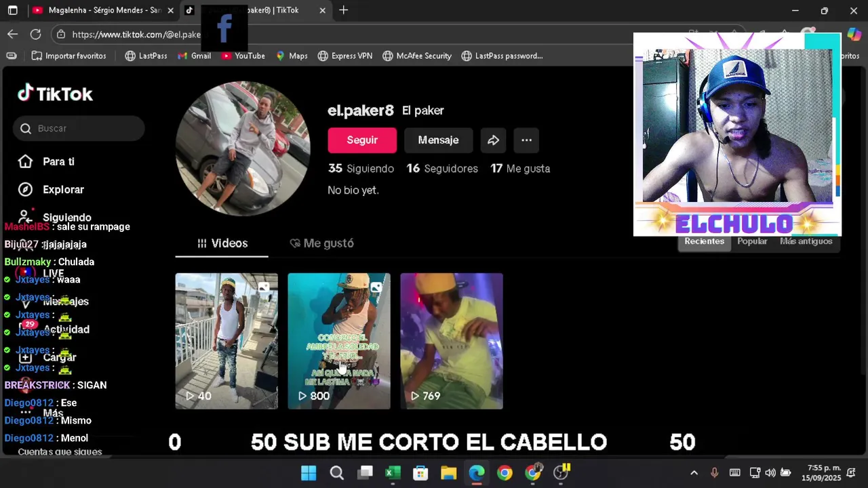Open the tab actions menu icon
868x488 pixels.
coord(13,10)
